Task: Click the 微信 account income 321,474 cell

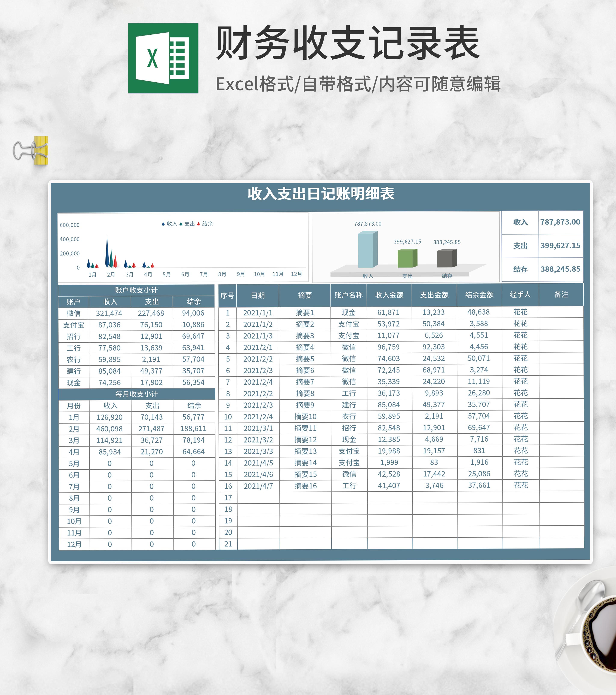Action: pyautogui.click(x=109, y=313)
